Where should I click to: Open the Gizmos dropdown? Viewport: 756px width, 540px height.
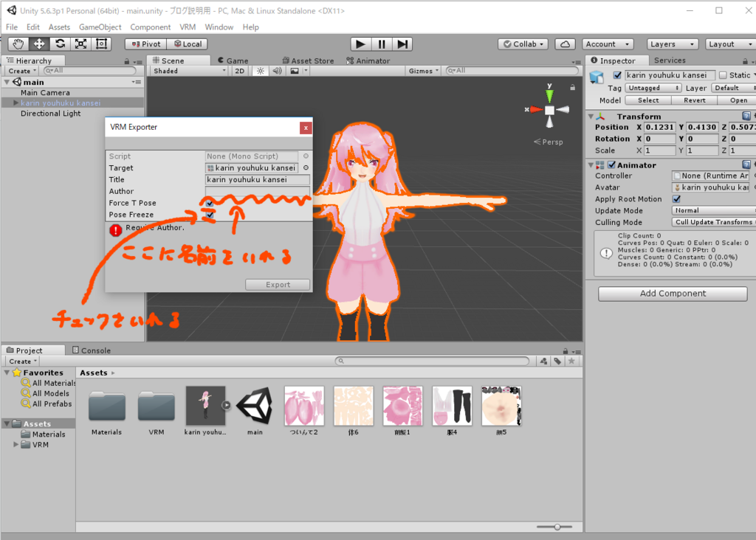pyautogui.click(x=424, y=71)
